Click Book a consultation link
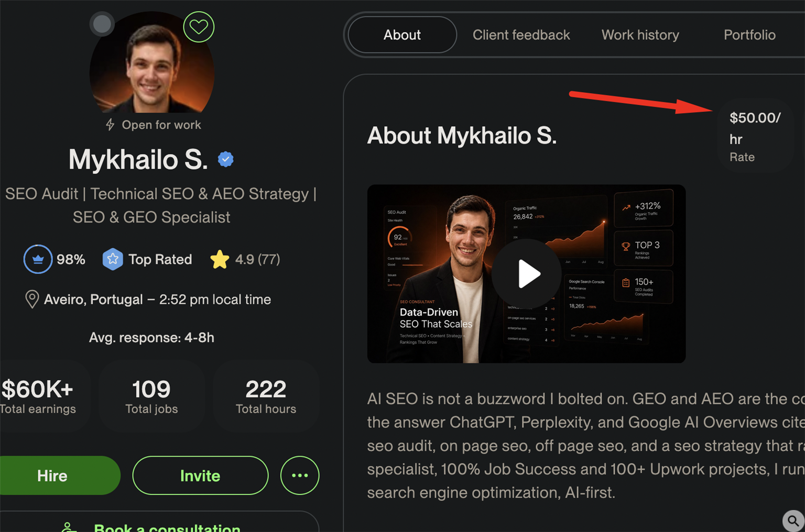 [x=167, y=527]
